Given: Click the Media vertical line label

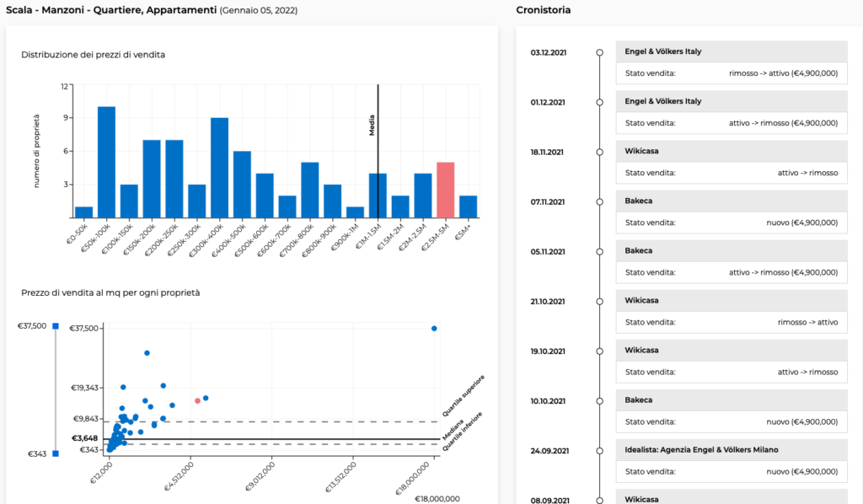Looking at the screenshot, I should (372, 125).
